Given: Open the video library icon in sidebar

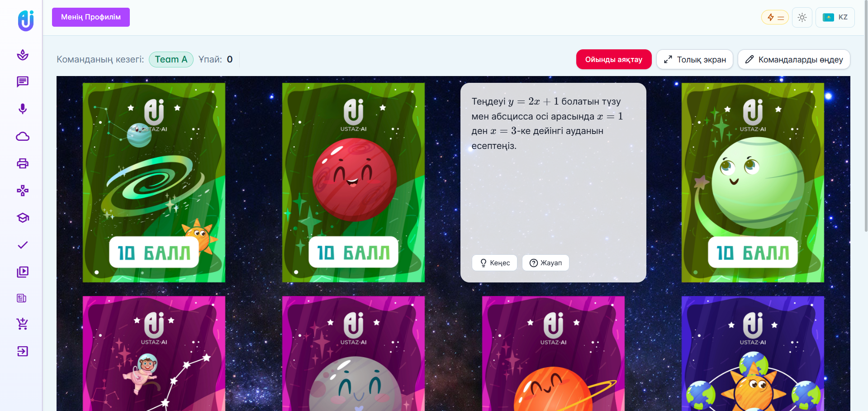Looking at the screenshot, I should [x=23, y=272].
